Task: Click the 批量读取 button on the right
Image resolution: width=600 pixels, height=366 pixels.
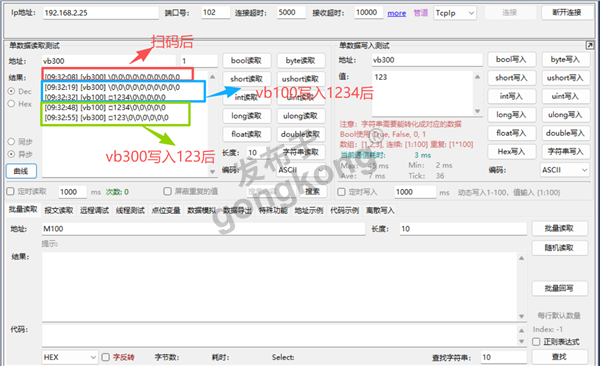Action: (559, 229)
